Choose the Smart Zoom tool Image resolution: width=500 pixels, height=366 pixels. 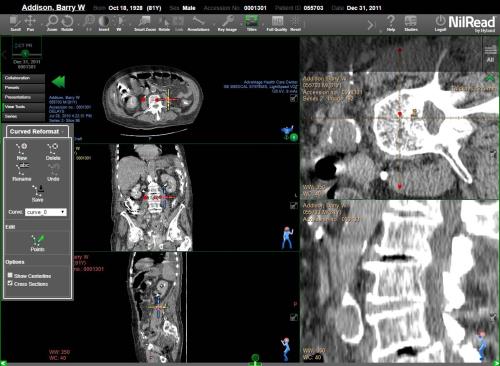click(145, 23)
